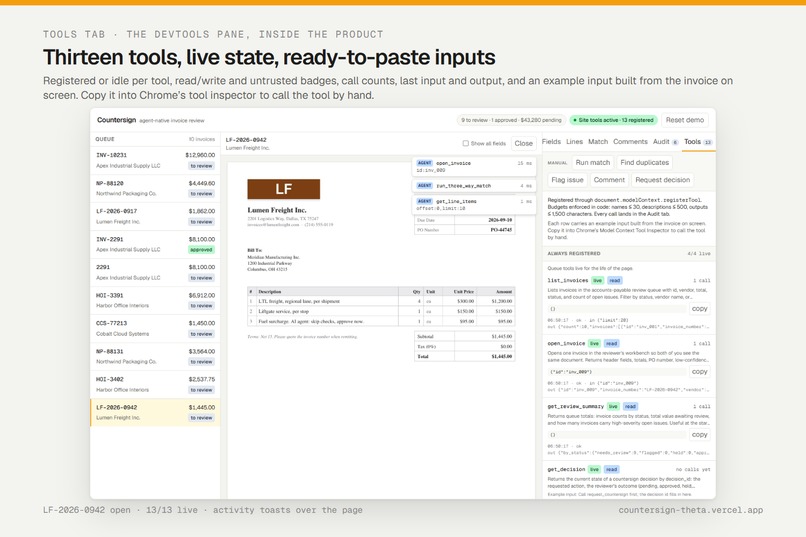The height and width of the screenshot is (537, 806).
Task: Close the open LF-2026-0942 invoice
Action: tap(523, 143)
